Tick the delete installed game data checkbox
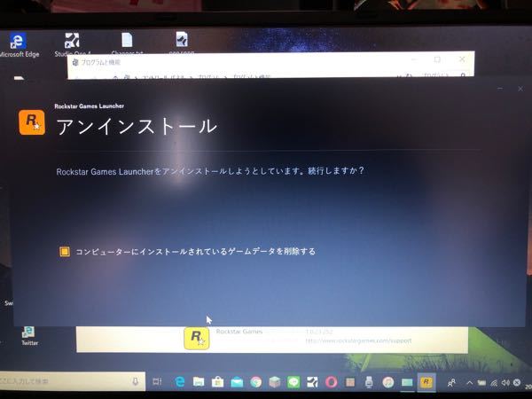 (65, 252)
